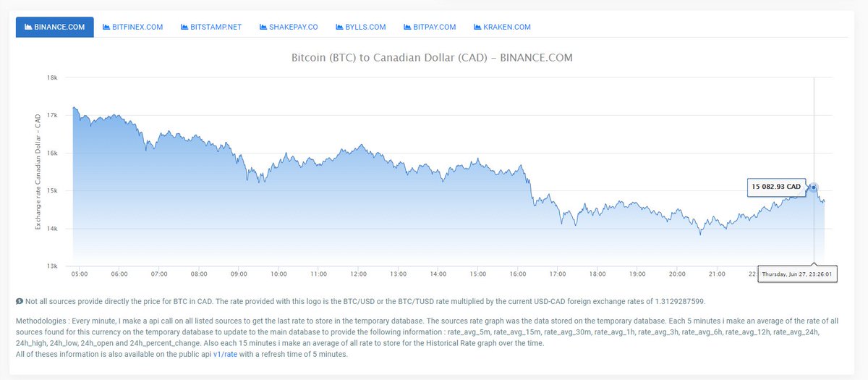Click the highlighted data point on chart
This screenshot has height=380, width=868.
tap(814, 187)
